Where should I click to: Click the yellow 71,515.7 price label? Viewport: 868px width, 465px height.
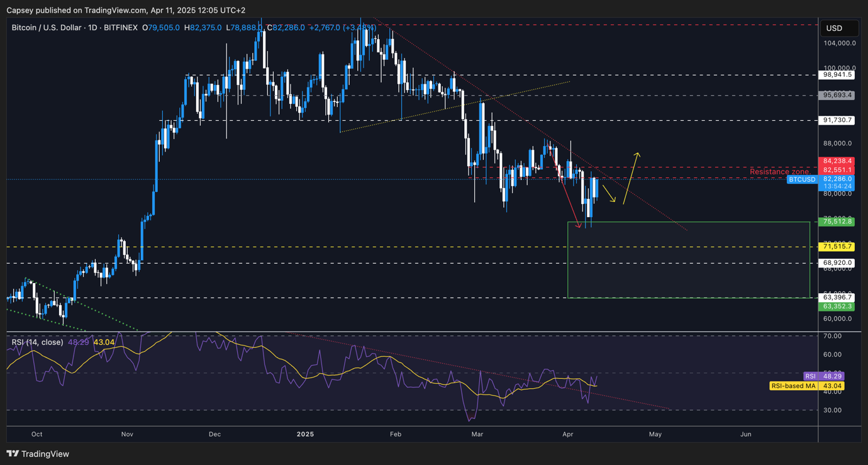tap(838, 247)
